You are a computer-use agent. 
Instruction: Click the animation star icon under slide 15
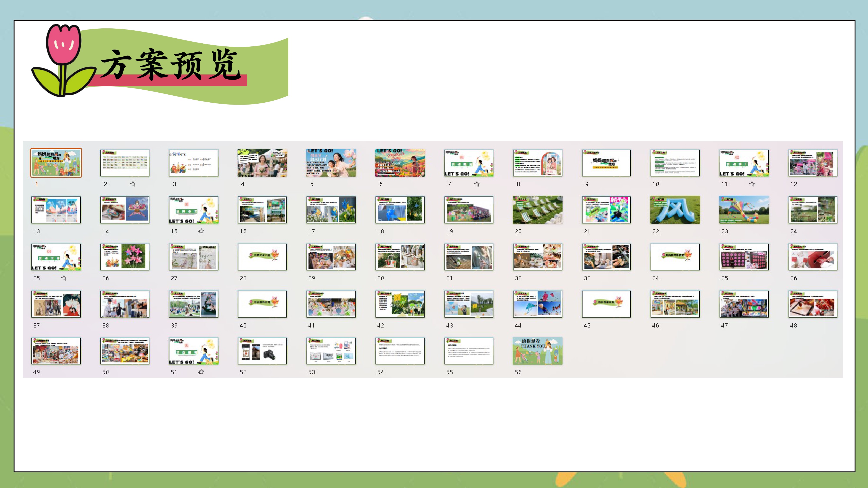(x=201, y=231)
